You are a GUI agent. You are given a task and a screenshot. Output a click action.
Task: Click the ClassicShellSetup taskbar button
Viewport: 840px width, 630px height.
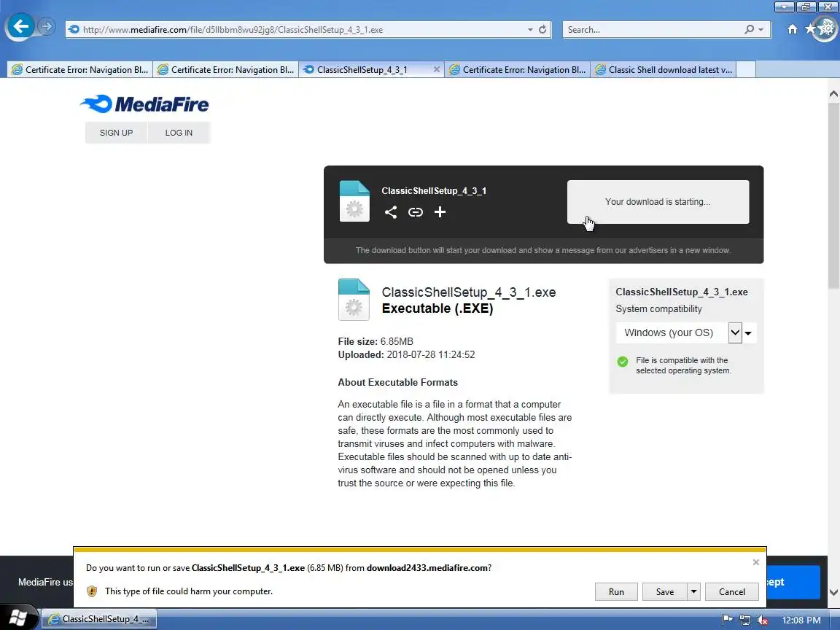pos(99,619)
